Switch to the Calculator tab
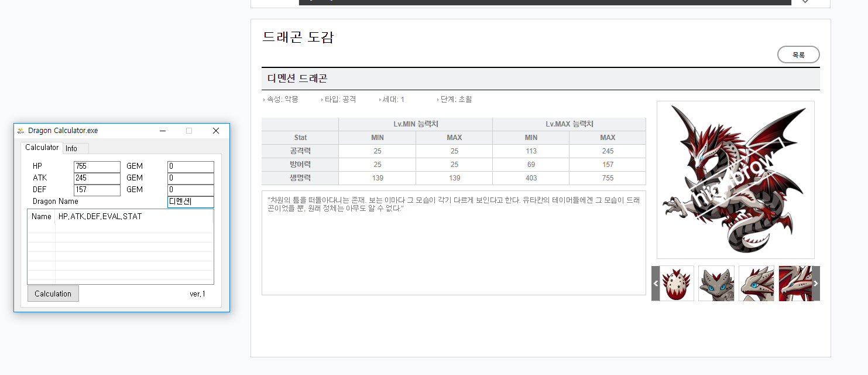The width and height of the screenshot is (868, 375). click(x=42, y=148)
